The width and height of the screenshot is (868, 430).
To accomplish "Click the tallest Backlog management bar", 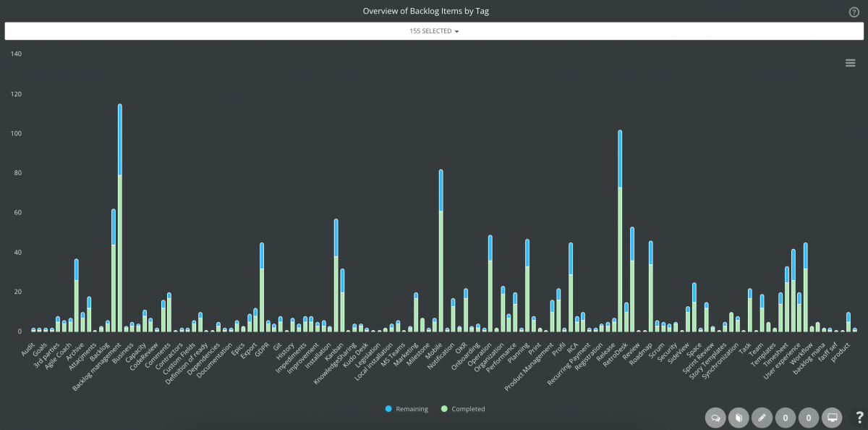I will (119, 217).
